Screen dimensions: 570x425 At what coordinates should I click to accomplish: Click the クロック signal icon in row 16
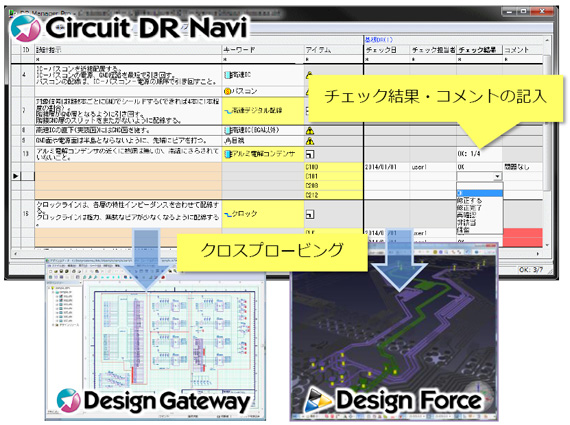click(x=228, y=214)
